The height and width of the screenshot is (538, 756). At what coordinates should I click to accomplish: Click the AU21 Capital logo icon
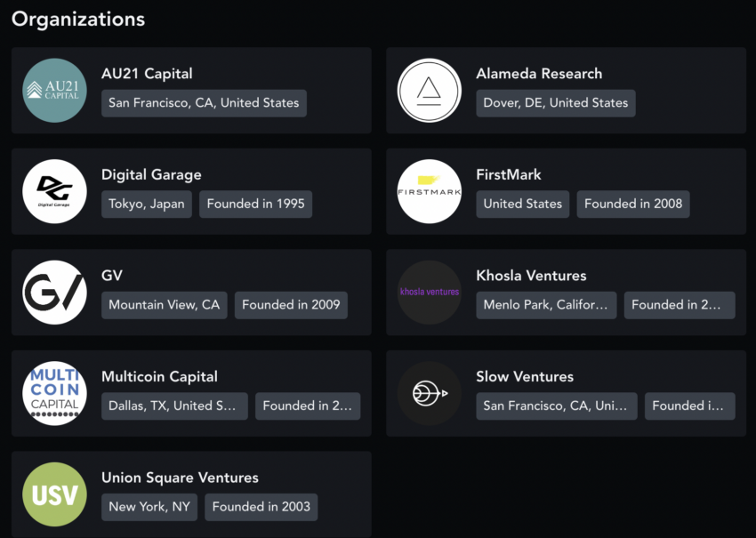pyautogui.click(x=54, y=90)
